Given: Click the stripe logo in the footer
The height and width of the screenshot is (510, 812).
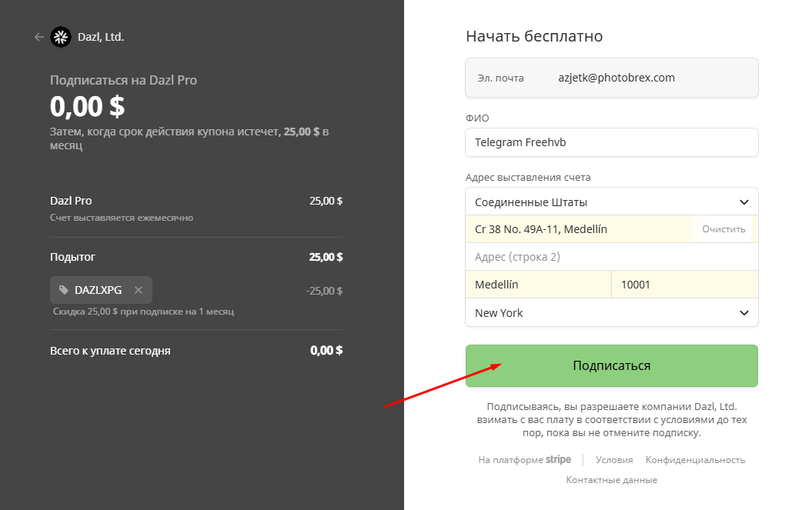Looking at the screenshot, I should [x=558, y=460].
